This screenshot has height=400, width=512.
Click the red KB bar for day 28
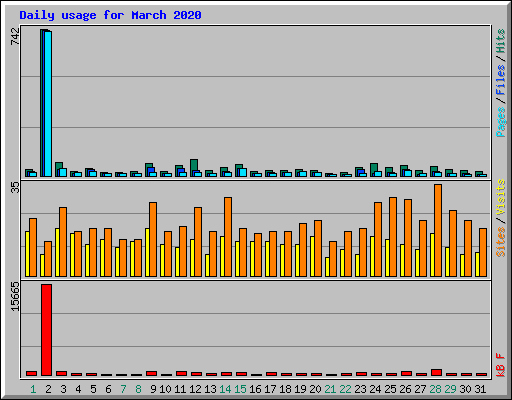(x=436, y=373)
